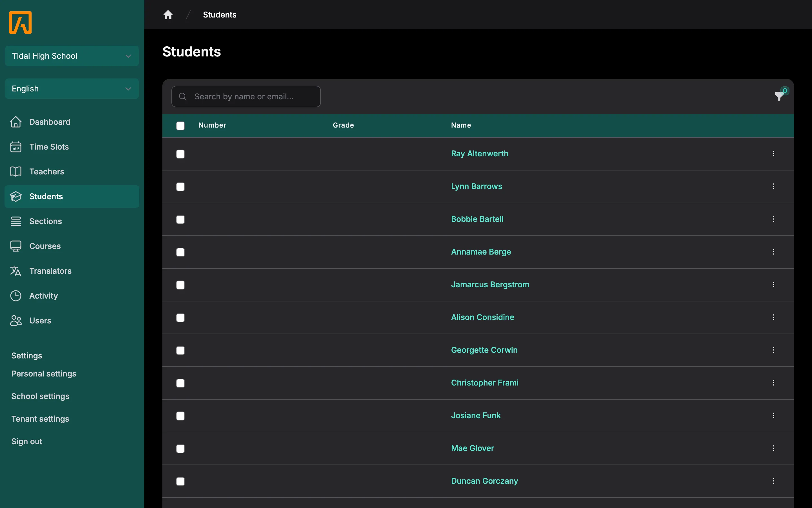812x508 pixels.
Task: Open row menu for Lynn Barrows
Action: pos(773,186)
